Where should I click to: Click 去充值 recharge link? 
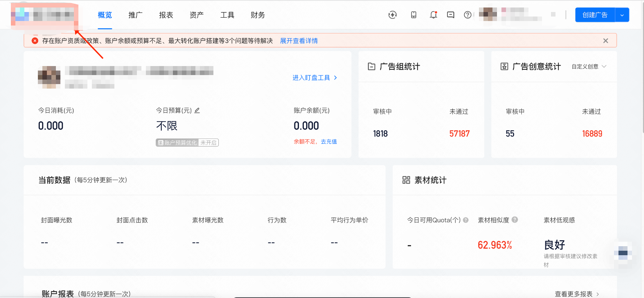click(329, 141)
